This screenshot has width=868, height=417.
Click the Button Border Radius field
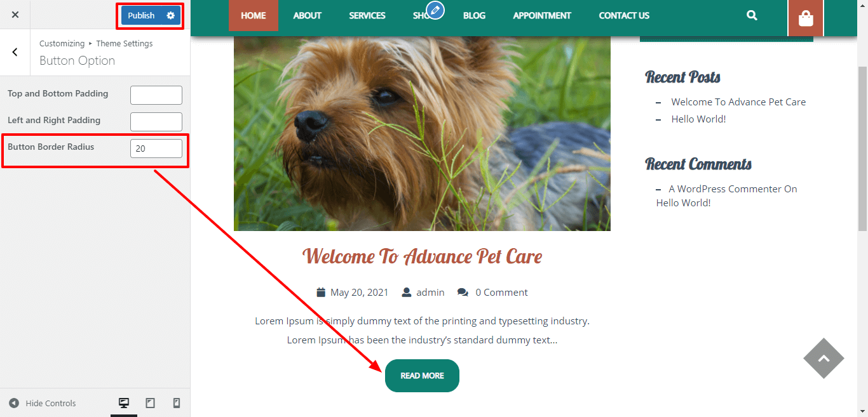tap(156, 149)
